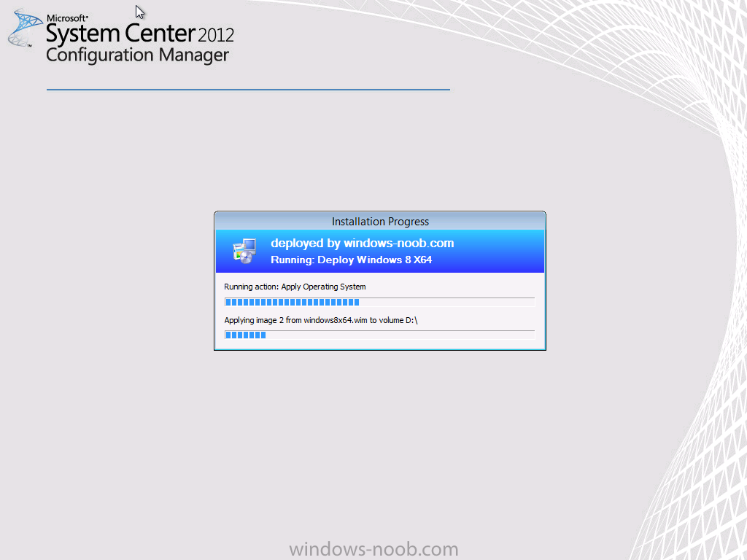The height and width of the screenshot is (560, 747).
Task: Click the System Center logo icon
Action: coord(25,28)
